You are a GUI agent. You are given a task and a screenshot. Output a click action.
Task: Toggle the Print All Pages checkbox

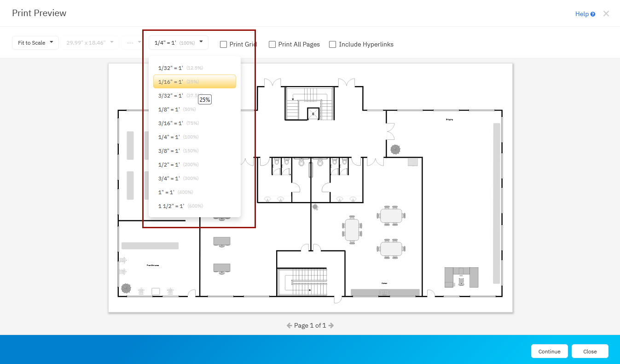272,45
